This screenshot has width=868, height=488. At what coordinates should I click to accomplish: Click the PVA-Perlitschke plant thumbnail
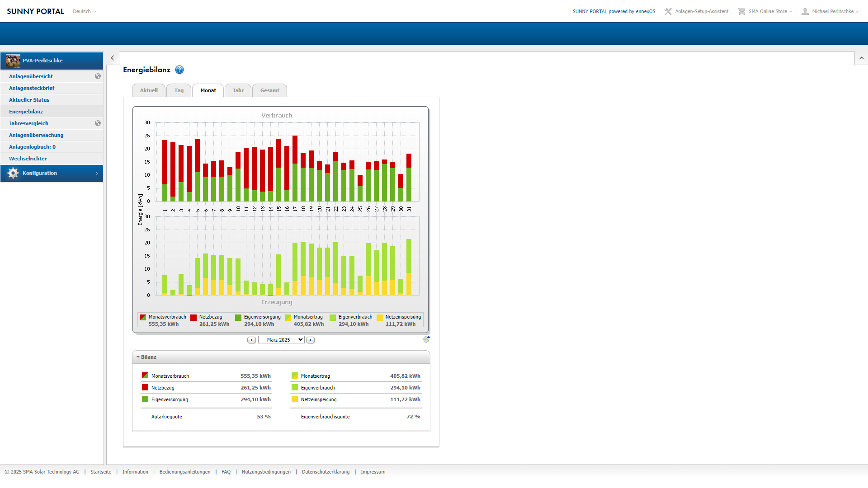click(13, 61)
